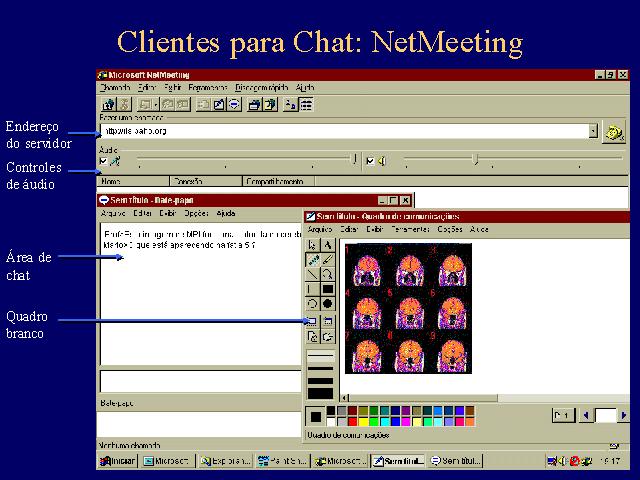The image size is (640, 480).
Task: Select the Unfilled Ellipse tool in whiteboard
Action: [313, 304]
